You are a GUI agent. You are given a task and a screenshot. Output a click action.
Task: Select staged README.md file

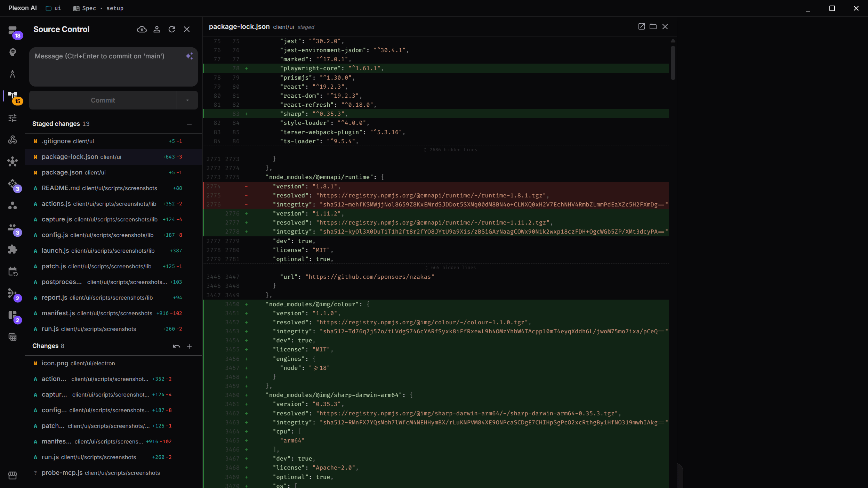coord(113,188)
